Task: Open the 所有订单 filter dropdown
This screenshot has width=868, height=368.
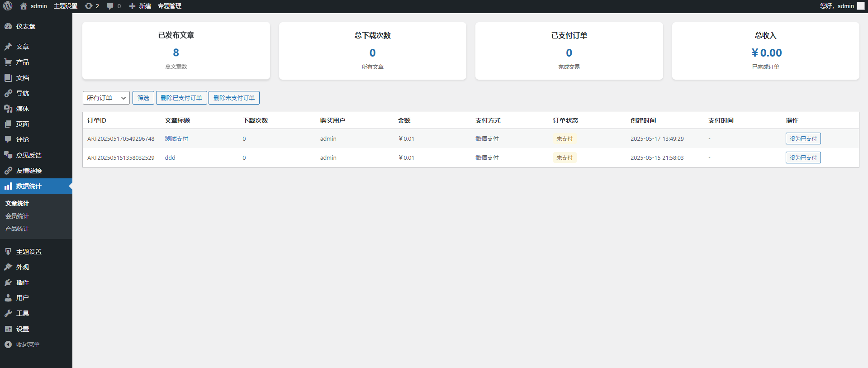Action: (106, 98)
